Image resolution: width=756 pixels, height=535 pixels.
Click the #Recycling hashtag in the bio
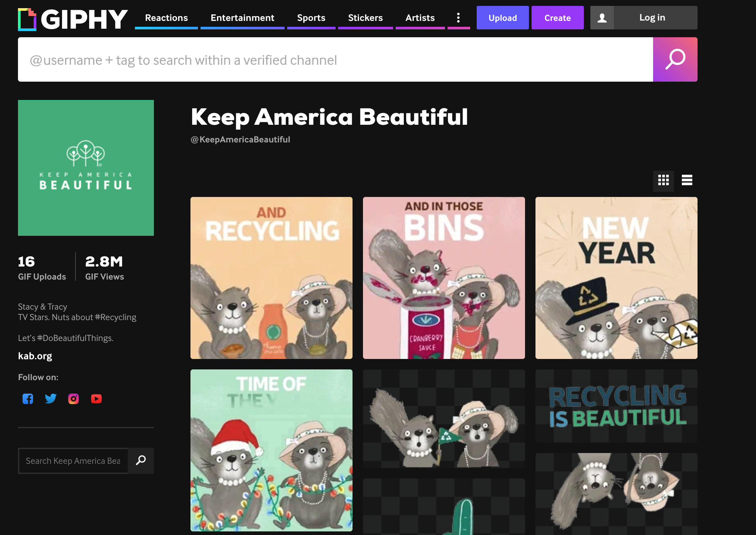pos(115,317)
